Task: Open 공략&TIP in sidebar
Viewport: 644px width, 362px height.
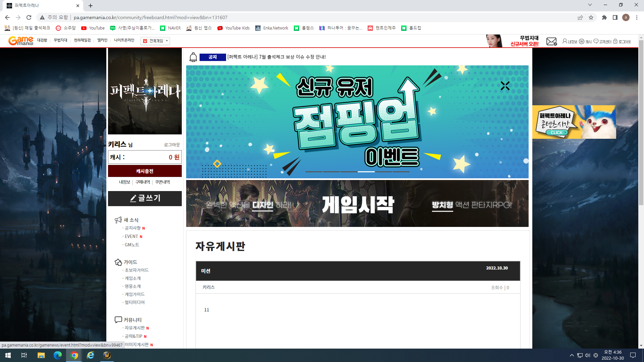Action: (133, 336)
